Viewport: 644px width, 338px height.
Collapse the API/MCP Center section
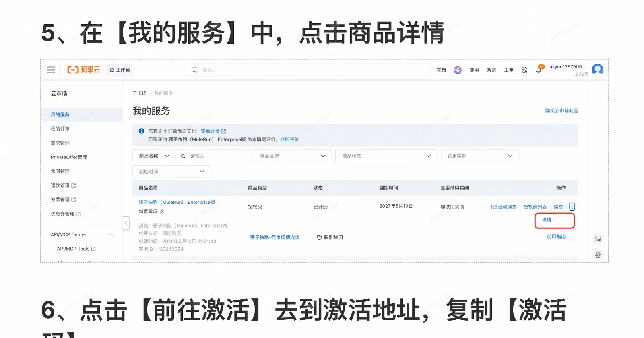[111, 234]
